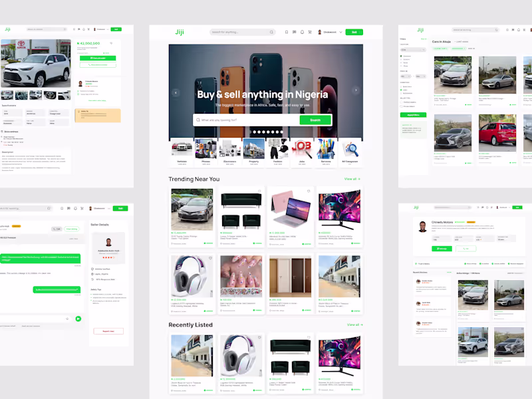Open user dropdown in Chinedu Motors page header
Viewport: 532px width, 399px height.
click(x=509, y=207)
